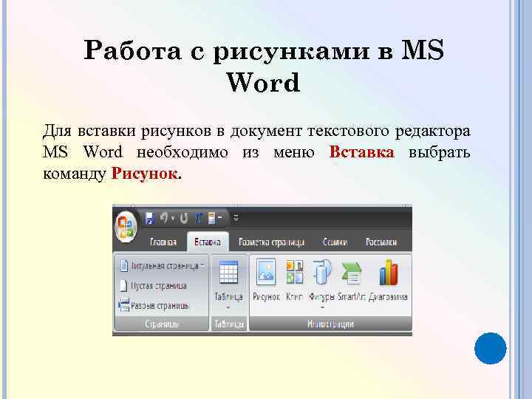
Task: Expand the Фигуры dropdown arrow
Action: 322,307
